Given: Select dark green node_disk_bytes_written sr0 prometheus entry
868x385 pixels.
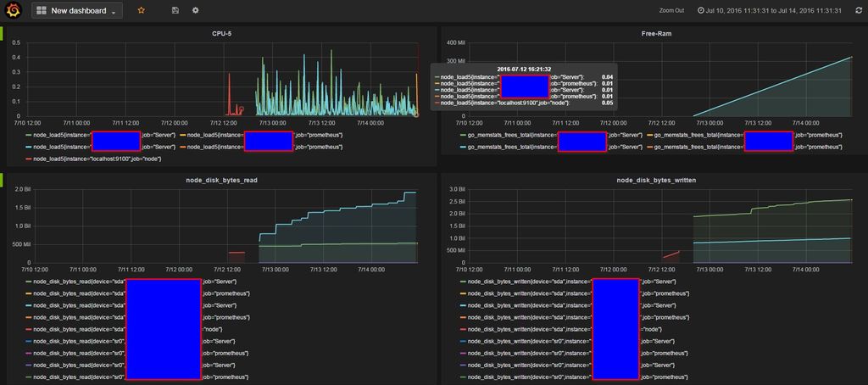Looking at the screenshot, I should click(574, 378).
